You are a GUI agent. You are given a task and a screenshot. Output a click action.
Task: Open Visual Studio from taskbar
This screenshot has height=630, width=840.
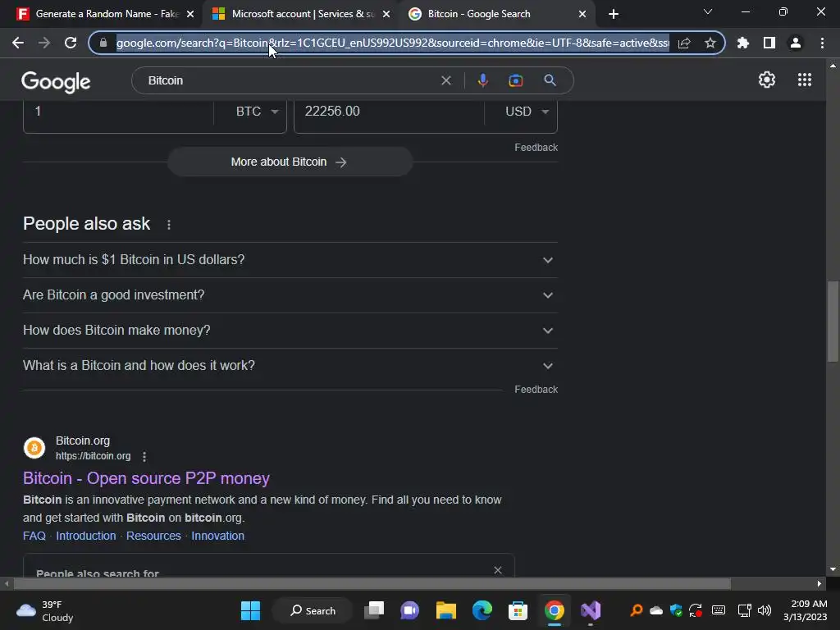[591, 610]
